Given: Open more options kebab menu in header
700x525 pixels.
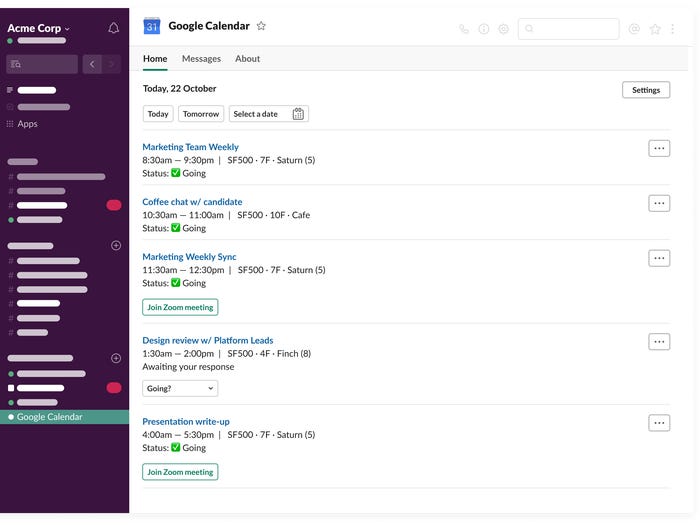Looking at the screenshot, I should (673, 29).
